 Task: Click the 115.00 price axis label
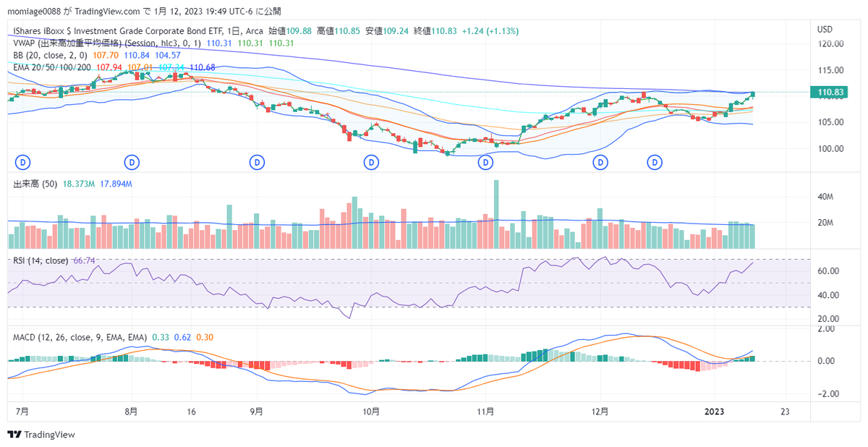pyautogui.click(x=830, y=70)
